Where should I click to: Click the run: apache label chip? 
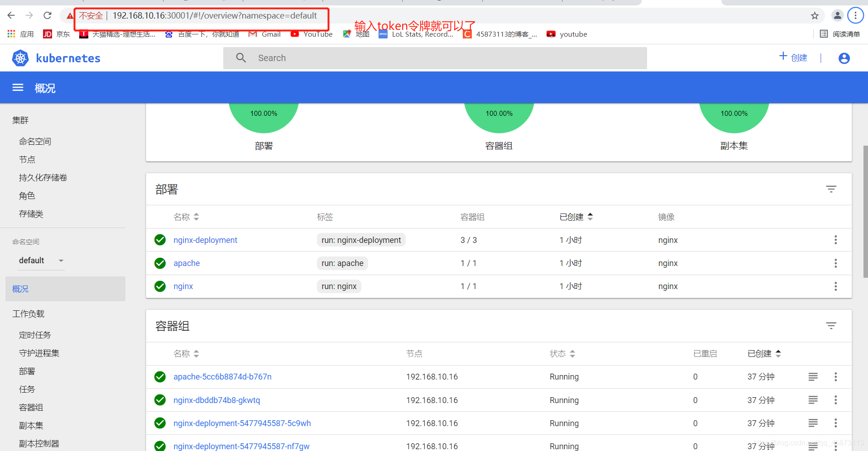(342, 263)
